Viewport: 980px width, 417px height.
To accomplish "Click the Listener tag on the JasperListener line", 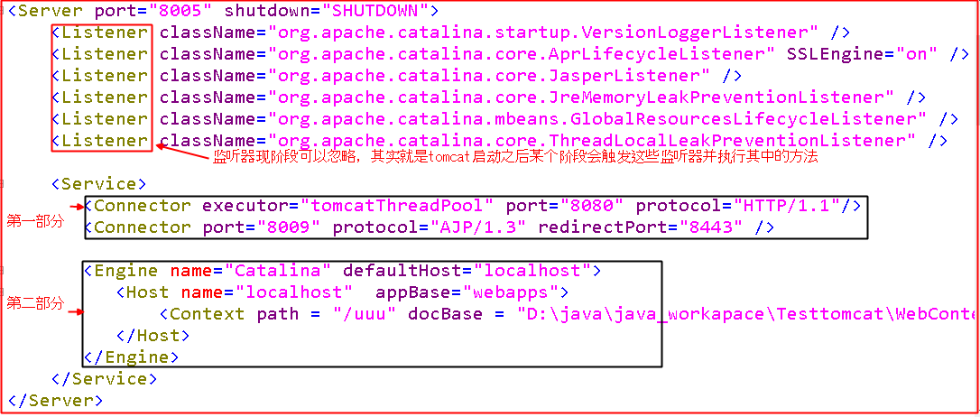I will point(105,76).
